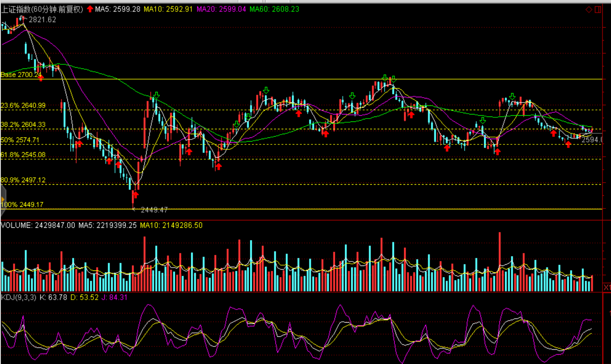The width and height of the screenshot is (611, 364).
Task: Select the green MA60: 2608.23 label
Action: click(274, 9)
